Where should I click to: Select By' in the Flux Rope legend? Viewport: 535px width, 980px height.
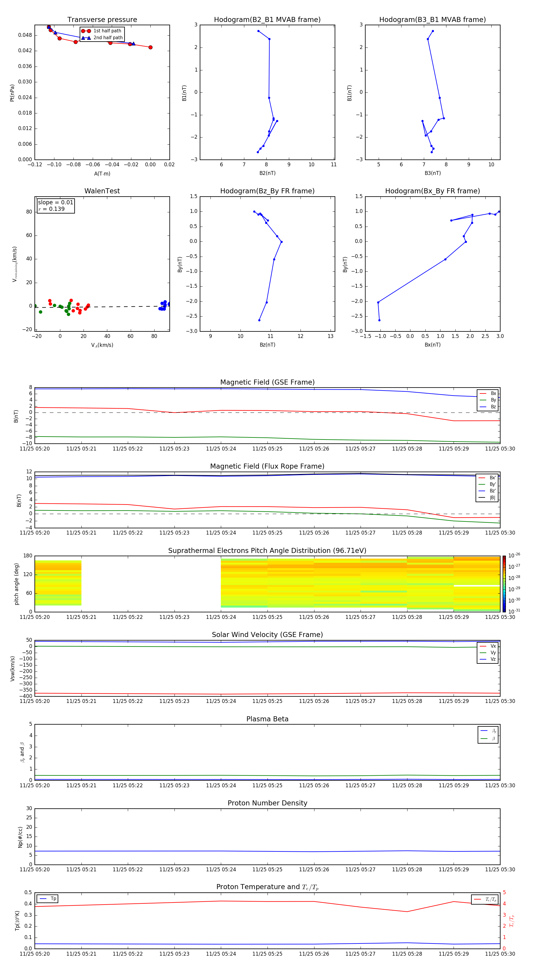coord(487,484)
